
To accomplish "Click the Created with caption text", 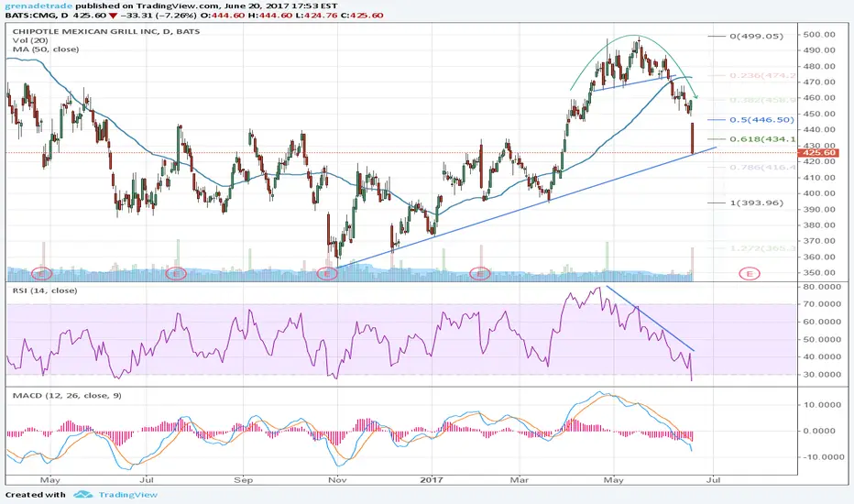I will (x=36, y=495).
